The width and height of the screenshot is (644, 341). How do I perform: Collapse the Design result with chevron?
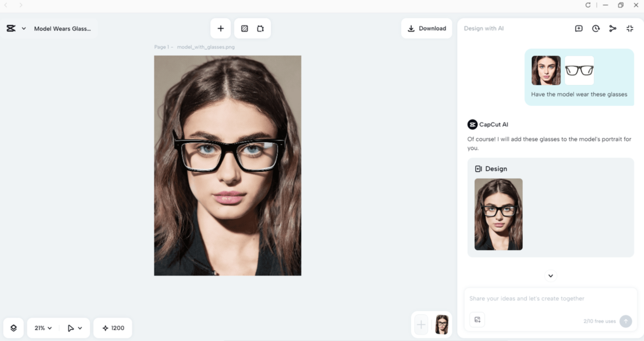pyautogui.click(x=550, y=275)
